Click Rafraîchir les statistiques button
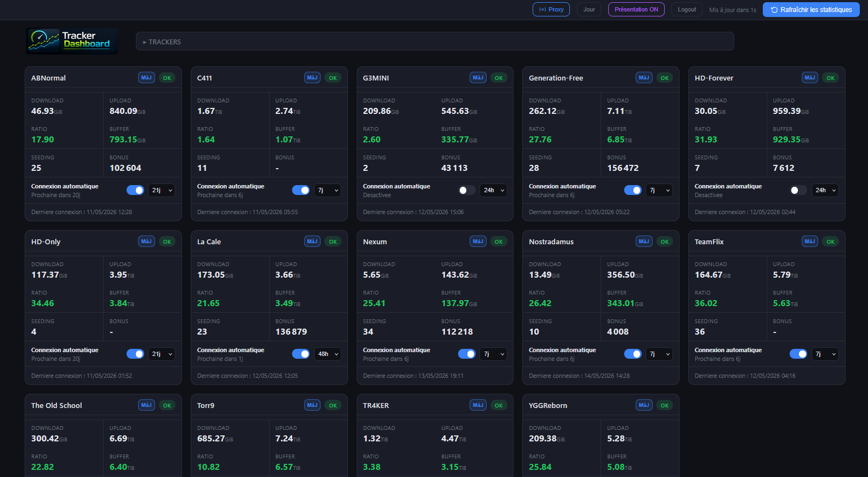 pyautogui.click(x=811, y=9)
